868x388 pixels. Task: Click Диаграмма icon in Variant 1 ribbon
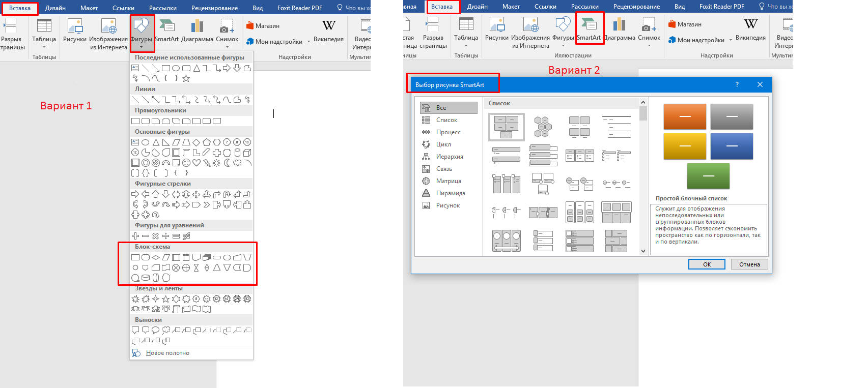point(197,31)
